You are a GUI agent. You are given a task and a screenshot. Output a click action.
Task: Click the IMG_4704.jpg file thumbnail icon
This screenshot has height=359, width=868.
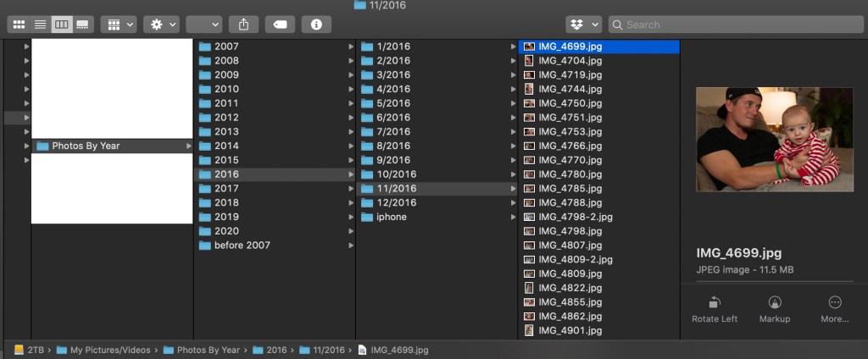(x=529, y=61)
